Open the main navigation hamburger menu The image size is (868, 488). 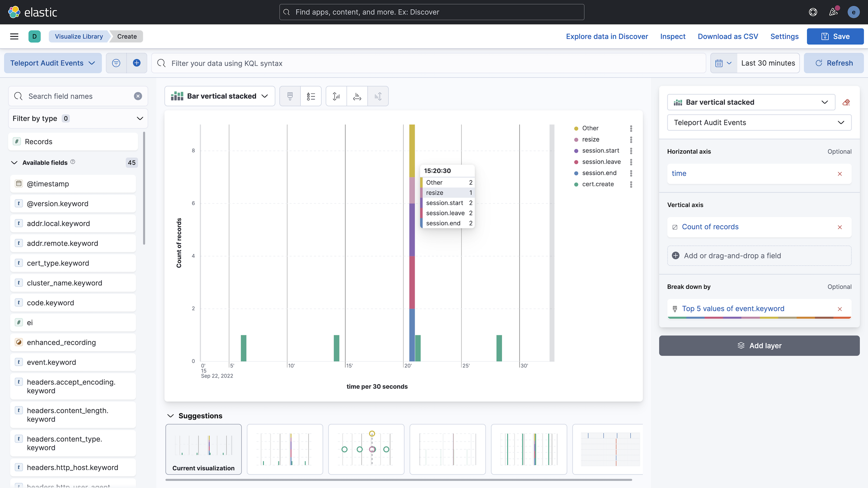(14, 36)
